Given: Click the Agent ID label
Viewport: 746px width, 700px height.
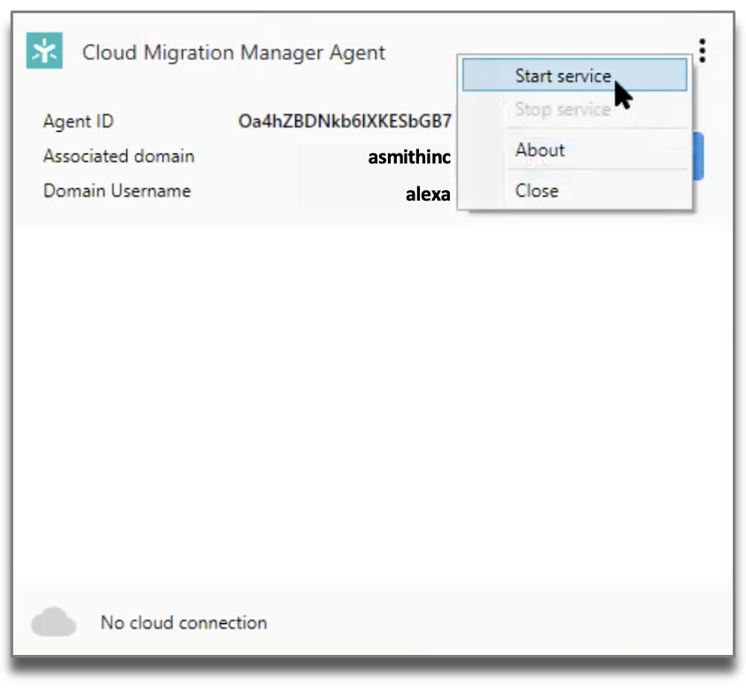Looking at the screenshot, I should coord(79,121).
